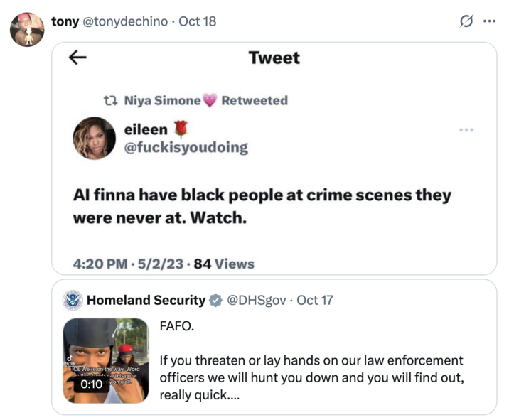509x420 pixels.
Task: Click eileen's profile photo
Action: click(94, 138)
